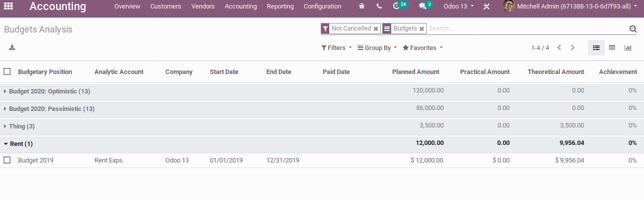The image size is (644, 200).
Task: Open the Customers menu
Action: click(166, 6)
